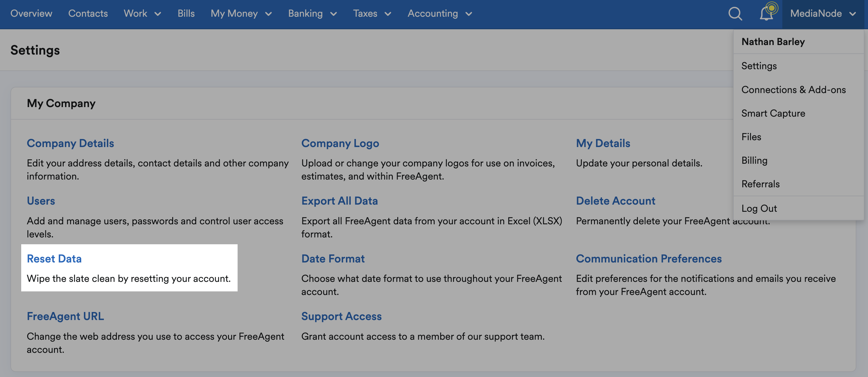
Task: Open the Company Logo settings
Action: pos(340,143)
